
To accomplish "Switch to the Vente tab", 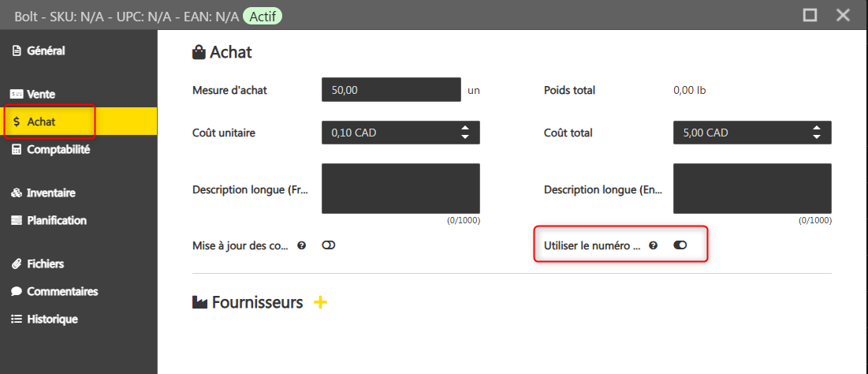I will (40, 94).
